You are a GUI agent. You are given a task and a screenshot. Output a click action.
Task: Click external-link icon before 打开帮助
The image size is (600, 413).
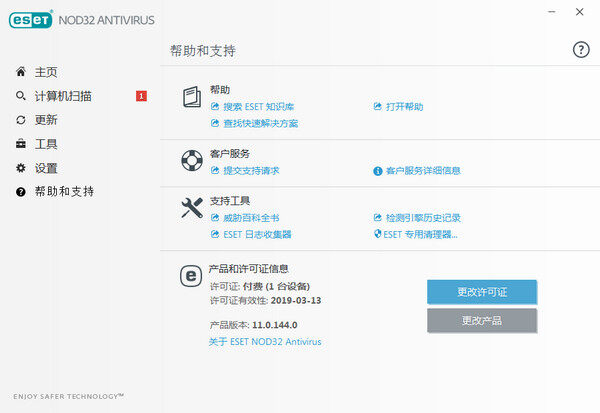[x=378, y=106]
